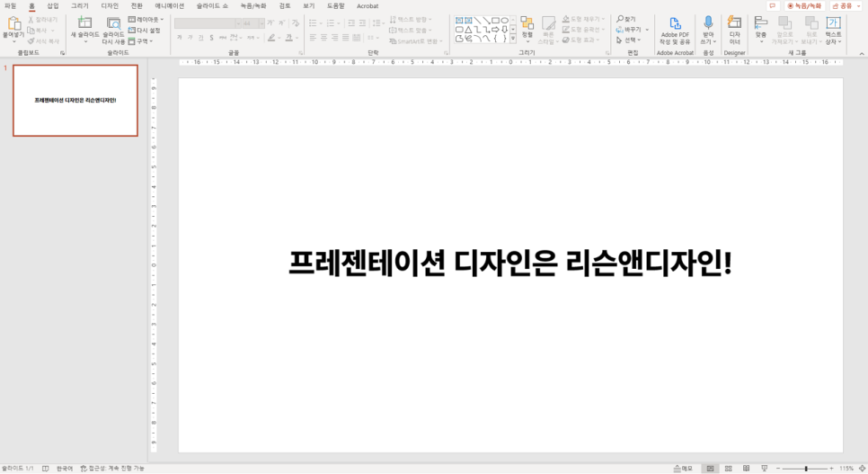Screen dimensions: 868x474
Task: Add a New Slide (새 슬라이드)
Action: [84, 30]
